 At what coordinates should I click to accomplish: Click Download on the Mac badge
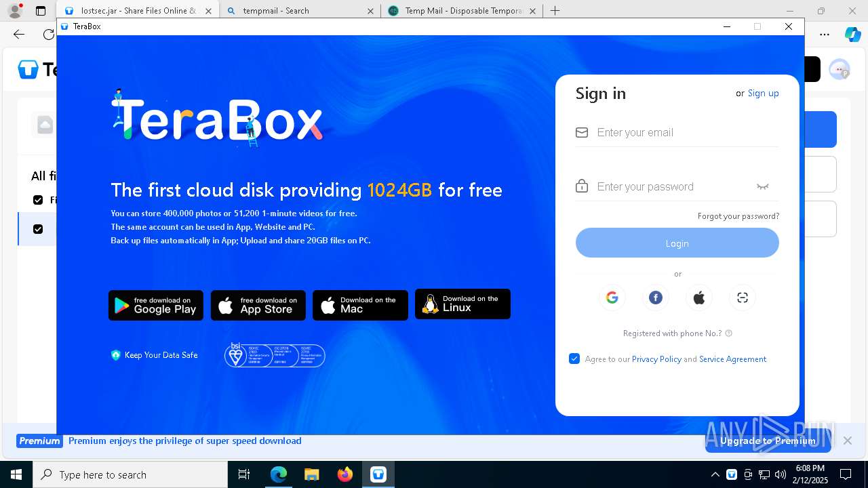[360, 305]
